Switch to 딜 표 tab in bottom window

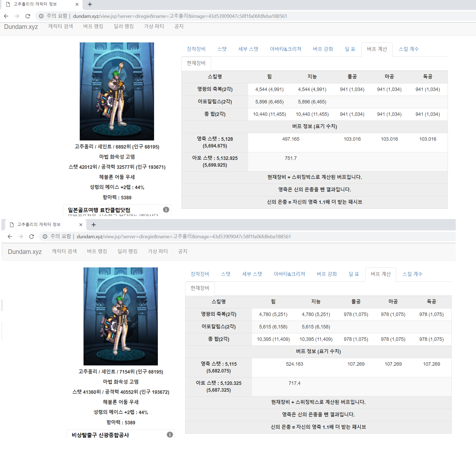coord(354,274)
